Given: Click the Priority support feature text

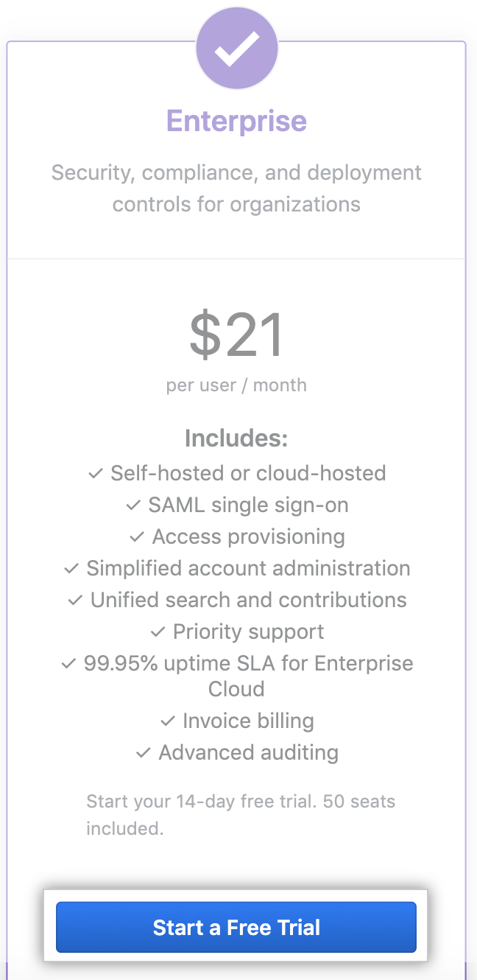Looking at the screenshot, I should (x=248, y=632).
